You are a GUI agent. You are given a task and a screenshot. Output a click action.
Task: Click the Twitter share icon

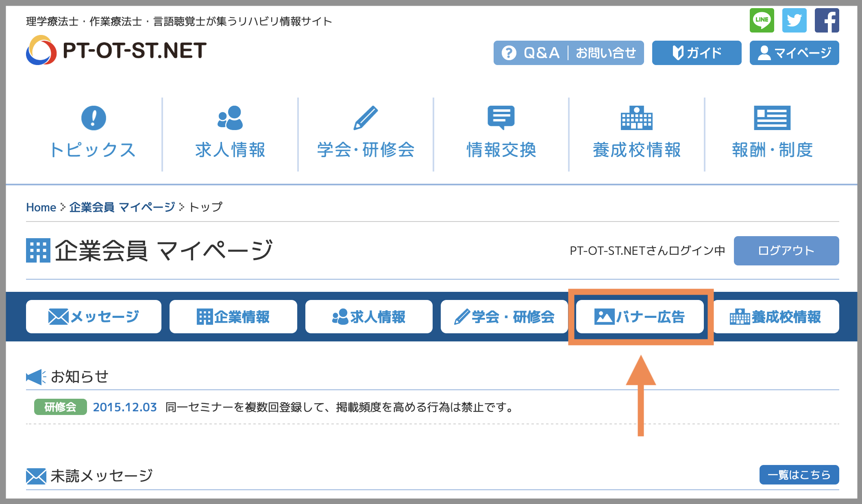(x=794, y=20)
